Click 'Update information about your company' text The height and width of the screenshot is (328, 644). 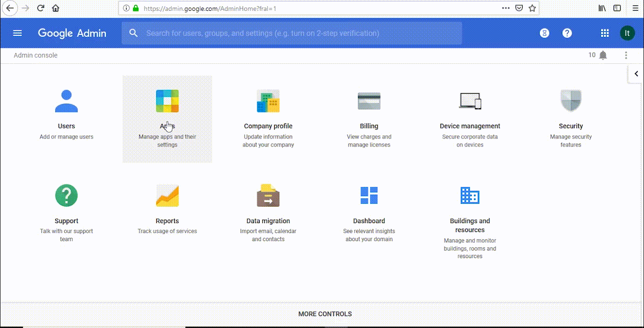268,141
